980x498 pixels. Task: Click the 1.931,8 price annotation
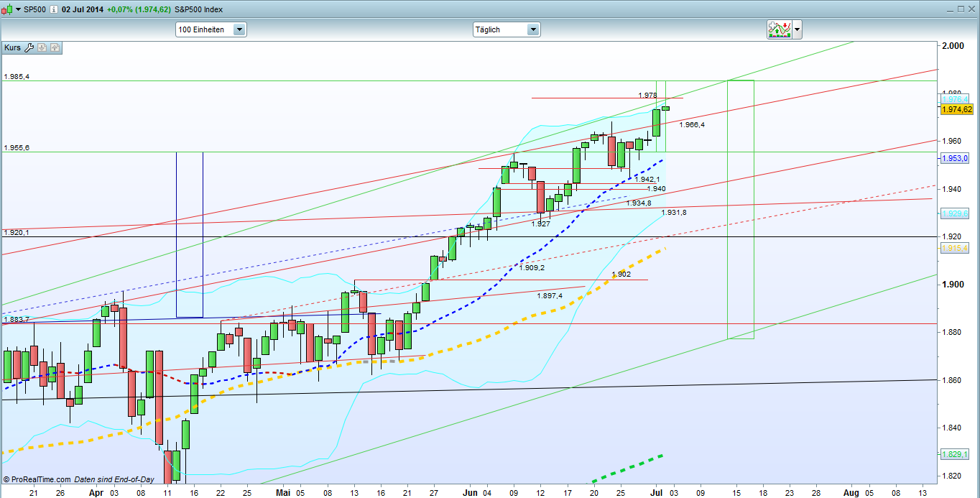click(x=674, y=212)
